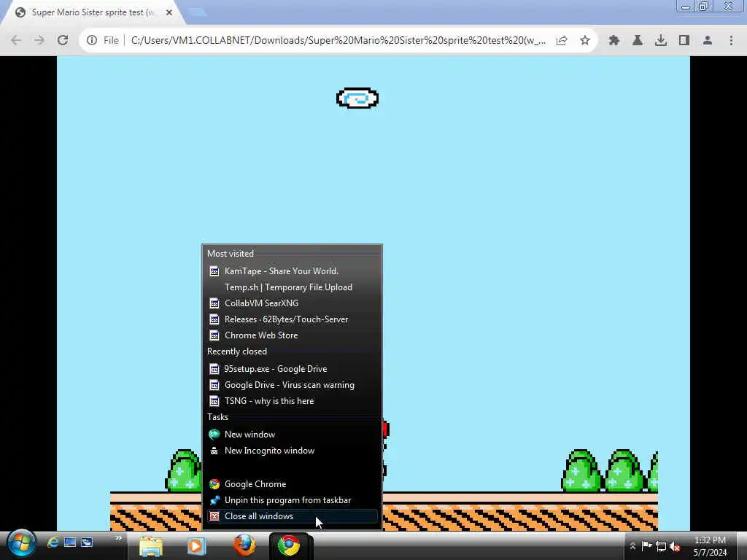The image size is (747, 560).
Task: Open Windows Explorer from taskbar
Action: coord(151,546)
